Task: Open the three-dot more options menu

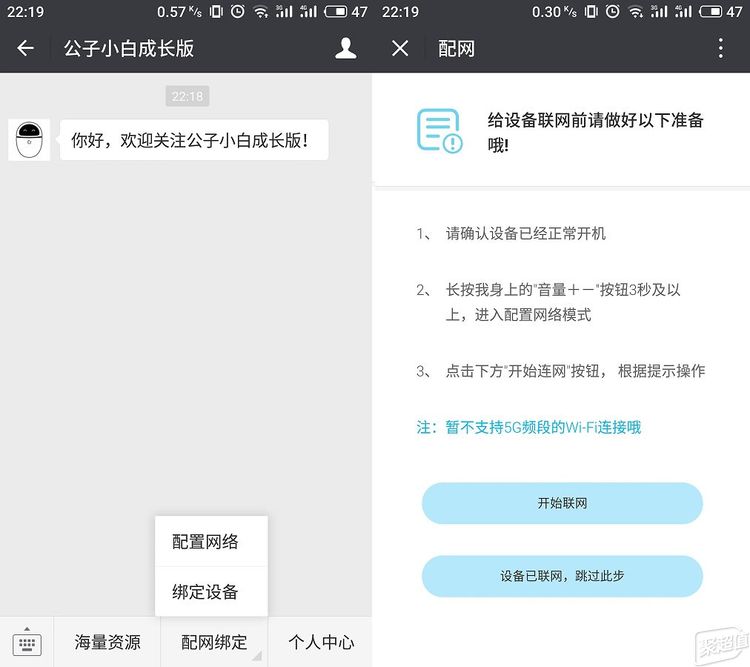Action: [x=720, y=49]
